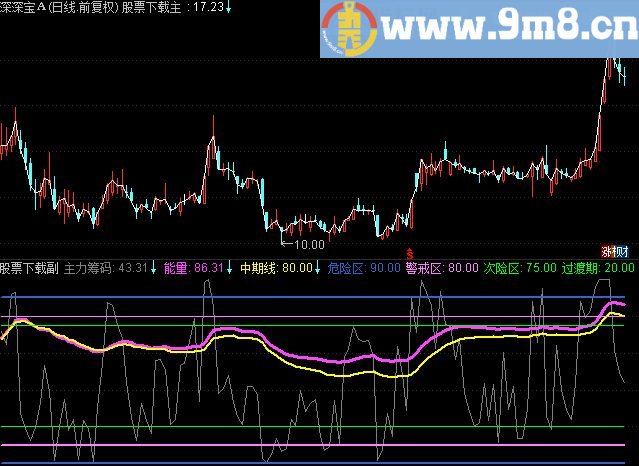This screenshot has height=466, width=639.
Task: Click the 股票下载副 sub-indicator name
Action: [30, 268]
